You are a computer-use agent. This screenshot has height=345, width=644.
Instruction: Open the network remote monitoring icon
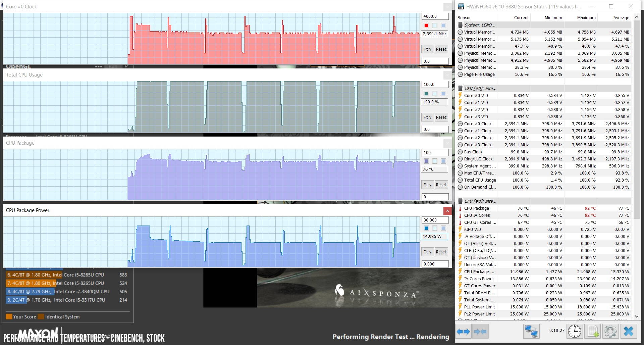531,331
